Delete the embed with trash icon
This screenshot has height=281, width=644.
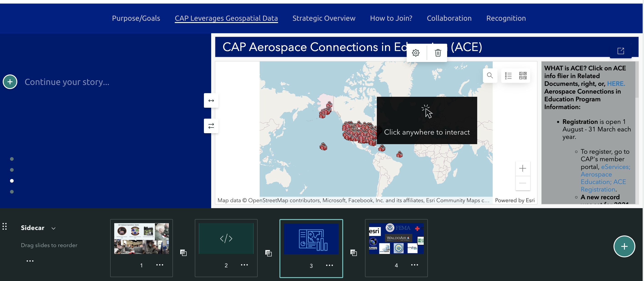438,53
